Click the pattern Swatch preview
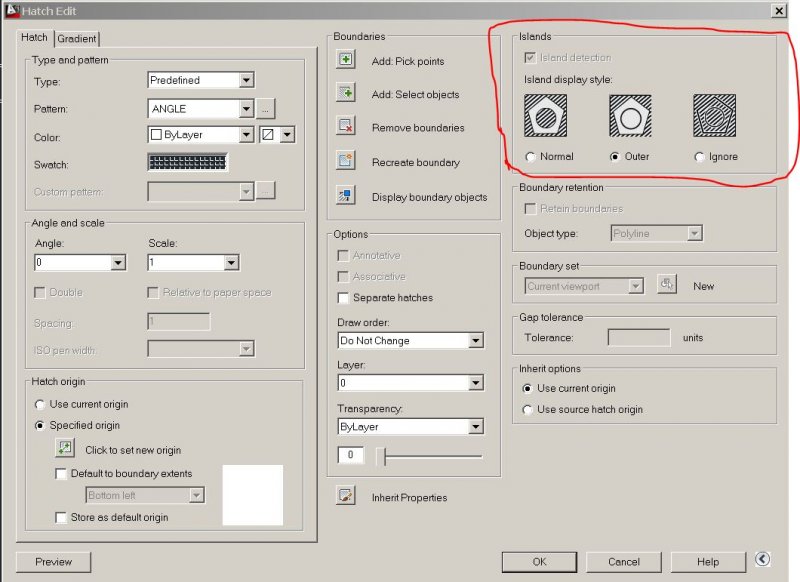 pyautogui.click(x=187, y=162)
